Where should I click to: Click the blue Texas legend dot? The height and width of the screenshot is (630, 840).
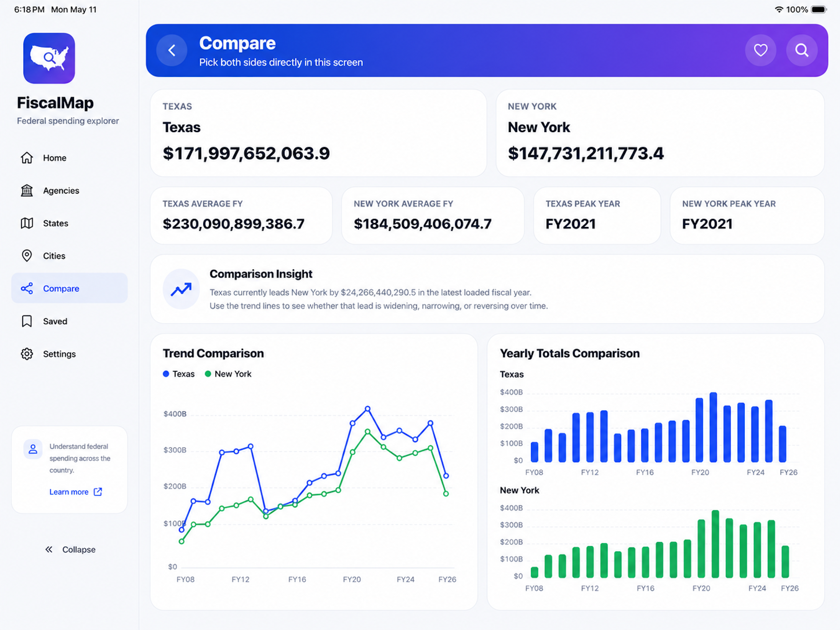tap(166, 374)
